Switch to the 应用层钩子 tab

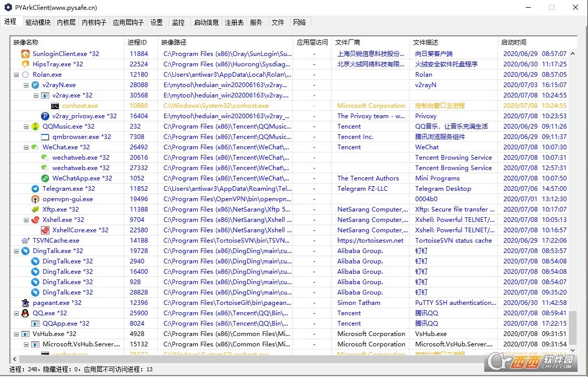128,22
